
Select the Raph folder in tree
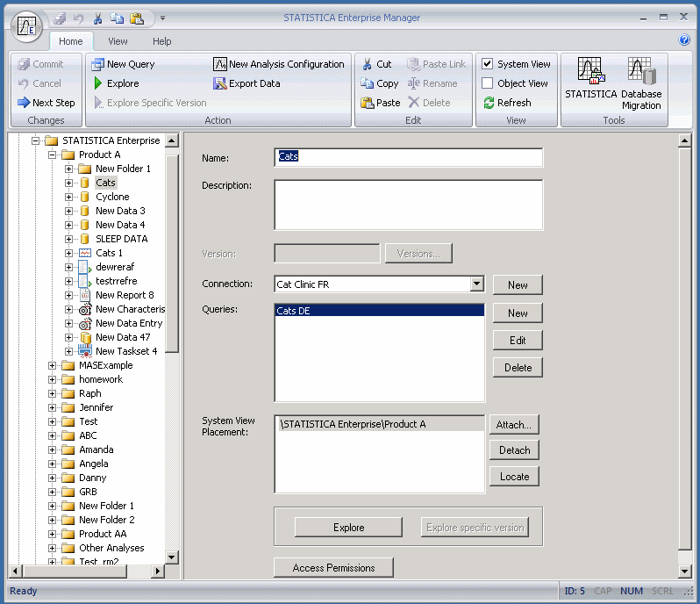click(90, 393)
